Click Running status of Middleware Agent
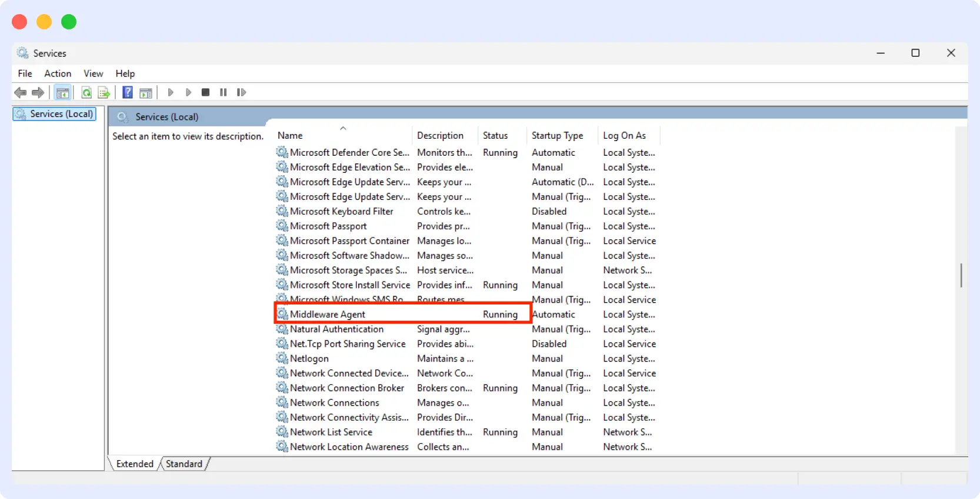980x499 pixels. (x=500, y=314)
